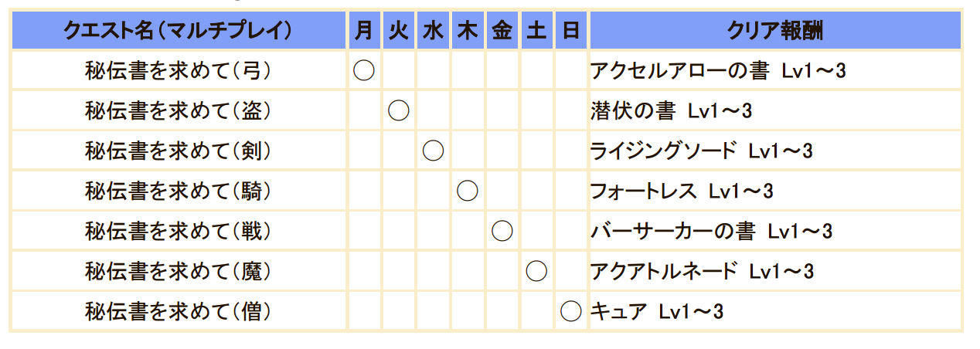The image size is (980, 349).
Task: Select quest name 秘伝書を求めて(剣)
Action: point(179,151)
